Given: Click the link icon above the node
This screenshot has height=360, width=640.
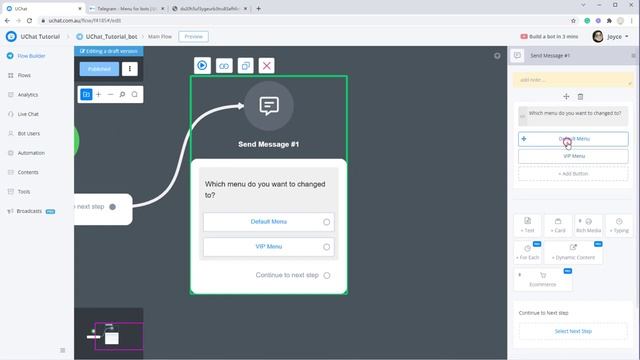Looking at the screenshot, I should pos(224,65).
